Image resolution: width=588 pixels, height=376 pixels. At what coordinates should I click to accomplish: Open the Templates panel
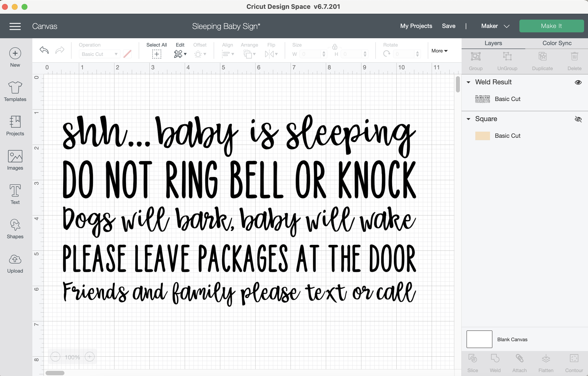(15, 92)
